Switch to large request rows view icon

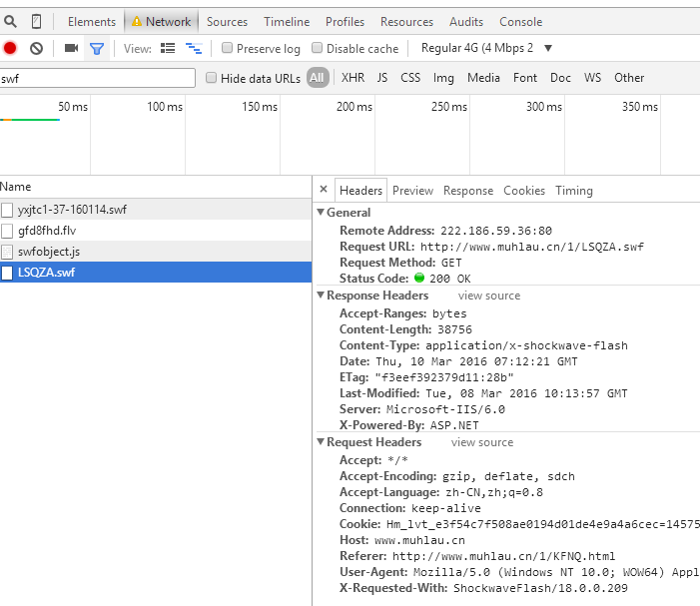[x=168, y=48]
